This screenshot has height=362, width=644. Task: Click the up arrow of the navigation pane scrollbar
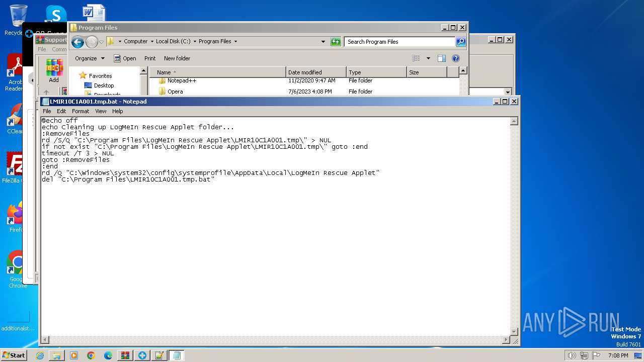pos(144,71)
